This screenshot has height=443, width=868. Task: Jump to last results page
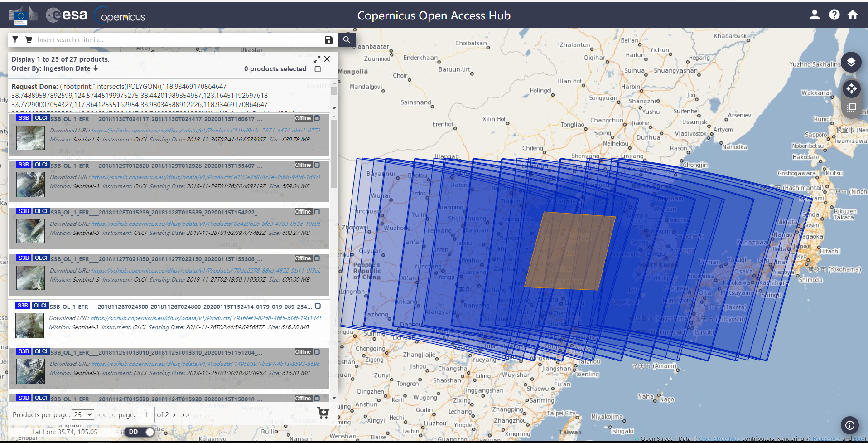coord(185,415)
